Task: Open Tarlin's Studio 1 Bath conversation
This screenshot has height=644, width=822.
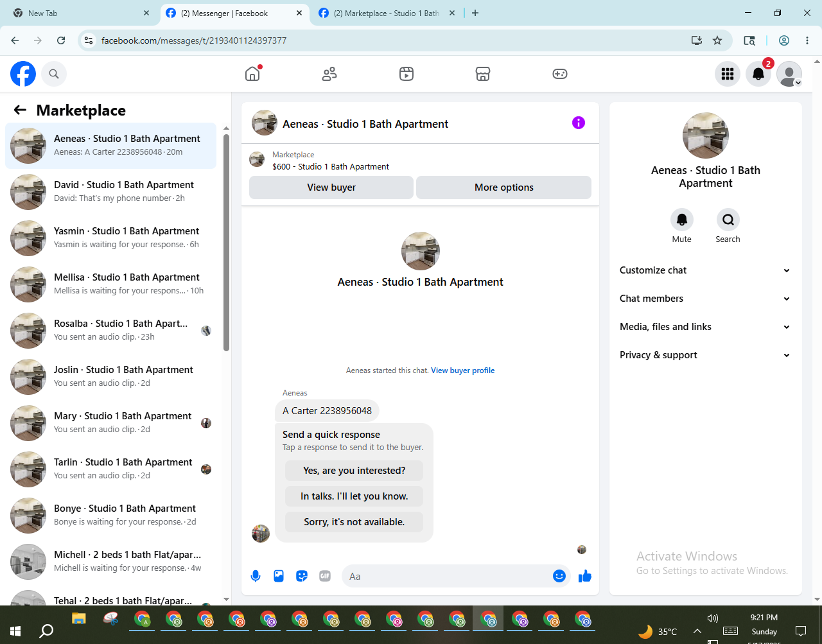Action: coord(111,469)
